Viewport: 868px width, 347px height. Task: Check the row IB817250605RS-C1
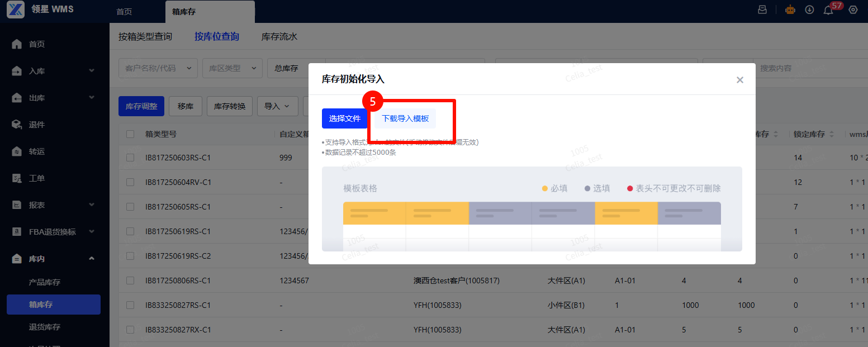pyautogui.click(x=130, y=207)
